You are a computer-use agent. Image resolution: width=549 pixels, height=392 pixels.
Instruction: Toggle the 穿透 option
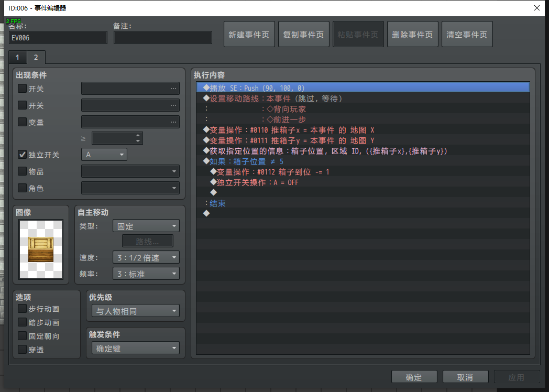coord(22,350)
